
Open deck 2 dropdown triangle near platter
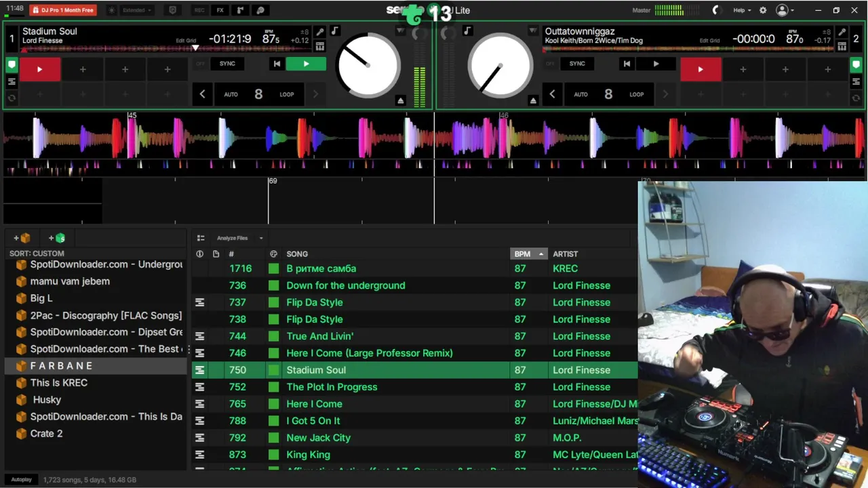533,31
